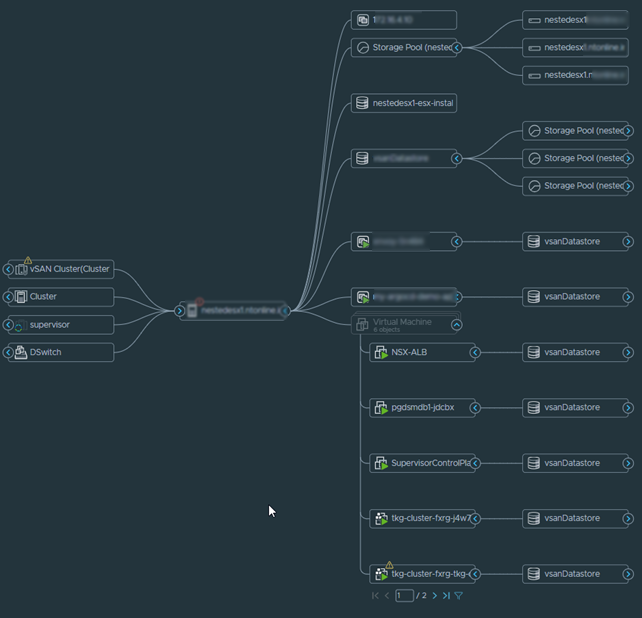Collapse the pgdsmdb1-jdcbx node's chevron
This screenshot has height=618, width=642.
coord(475,408)
